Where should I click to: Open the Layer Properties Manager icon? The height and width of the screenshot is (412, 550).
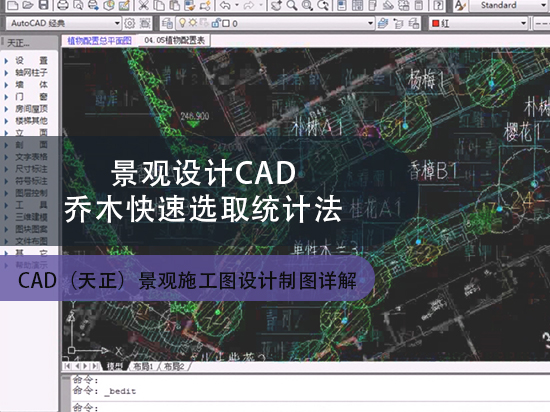pos(167,23)
